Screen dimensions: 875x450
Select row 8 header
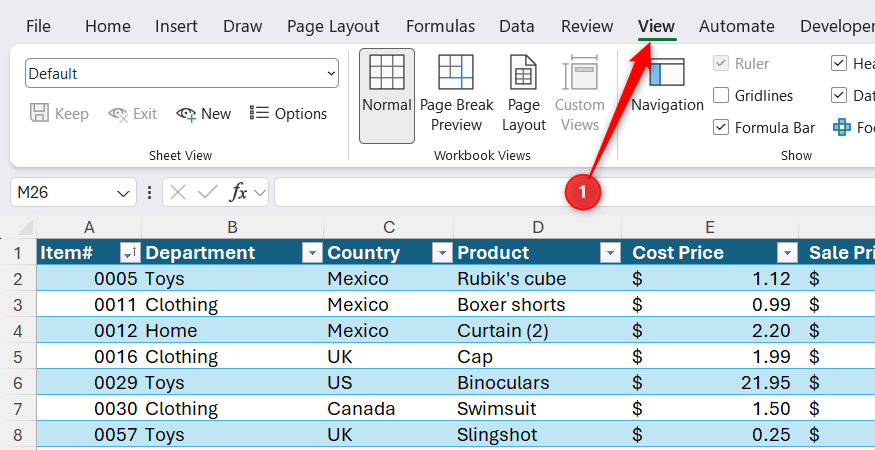tap(18, 435)
